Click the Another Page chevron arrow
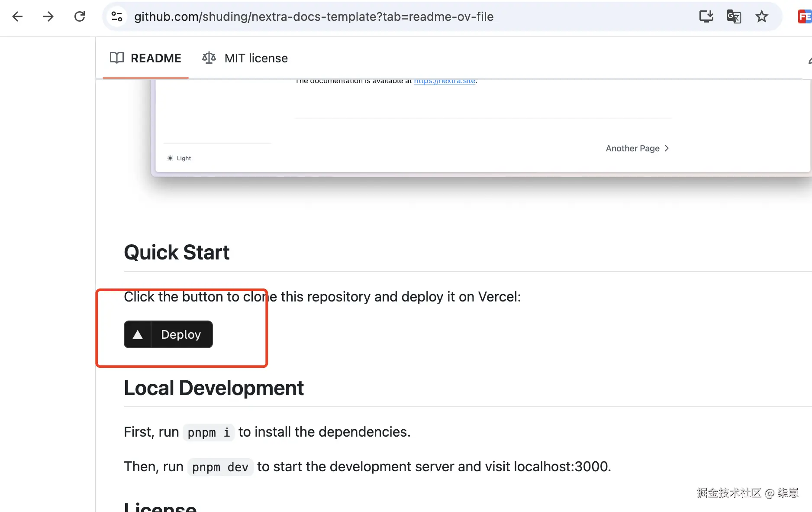Viewport: 812px width, 512px height. (667, 148)
